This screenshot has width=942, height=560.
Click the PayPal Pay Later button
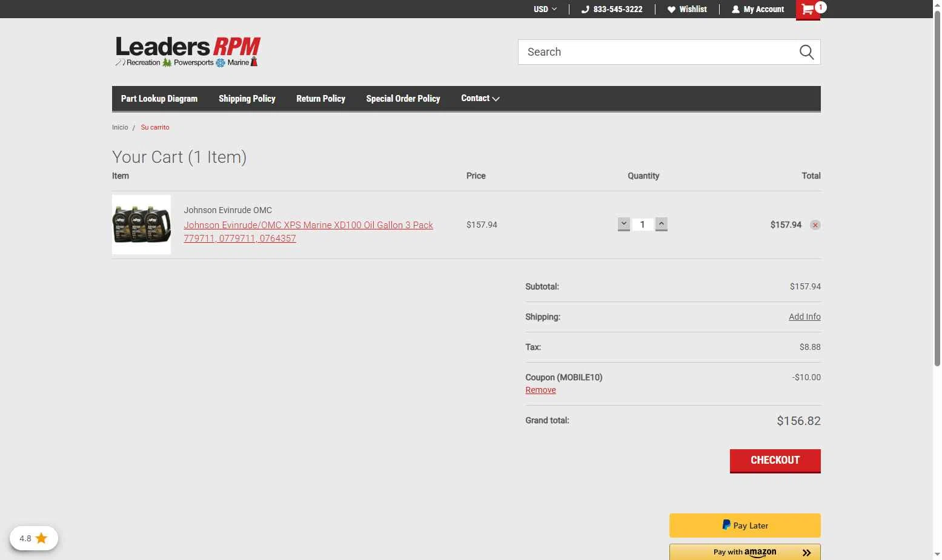745,525
